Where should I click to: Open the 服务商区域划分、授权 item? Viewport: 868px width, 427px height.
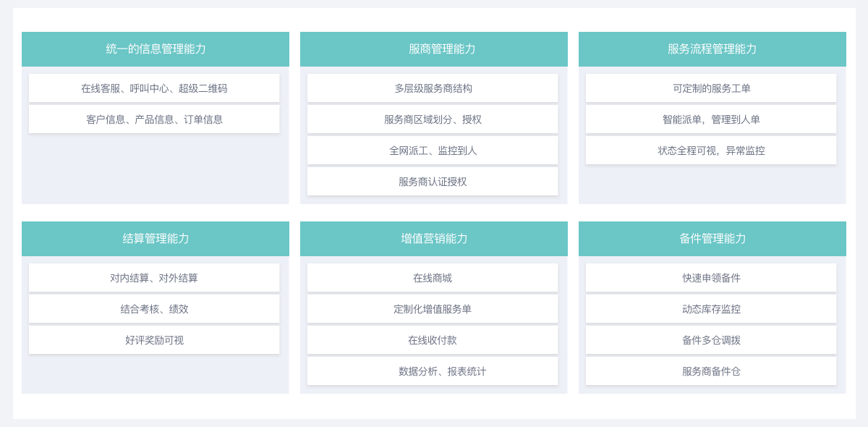click(433, 119)
